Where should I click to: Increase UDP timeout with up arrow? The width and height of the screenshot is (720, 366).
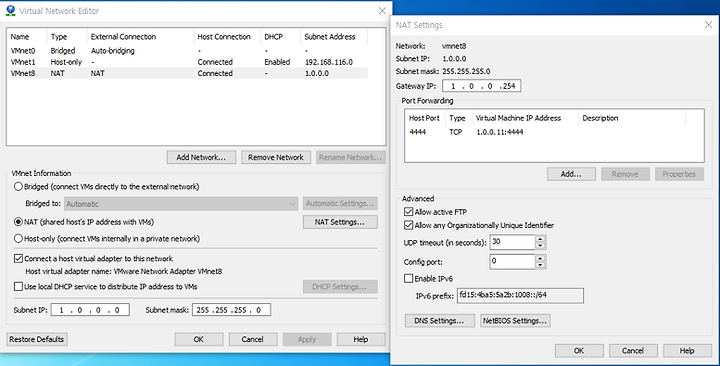[540, 239]
